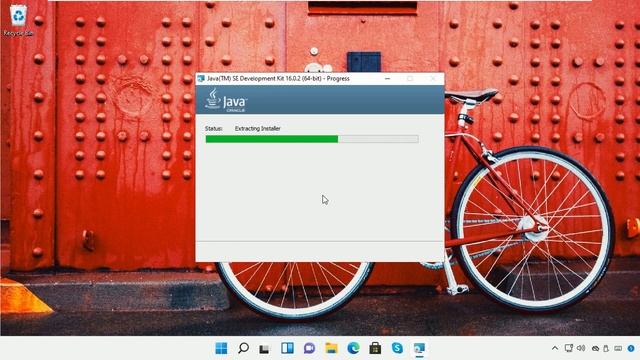Click the USB device tray icon

pos(606,349)
